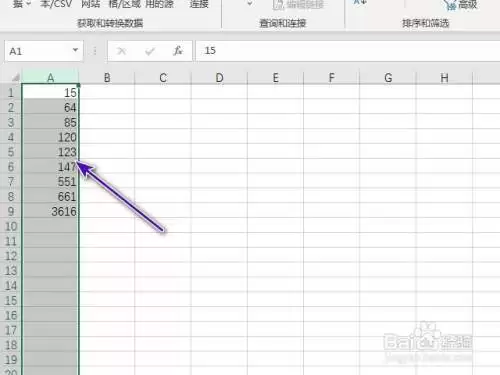Screen dimensions: 500x375
Task: Click the 最近使用的源 ribbon button
Action: [x=159, y=4]
